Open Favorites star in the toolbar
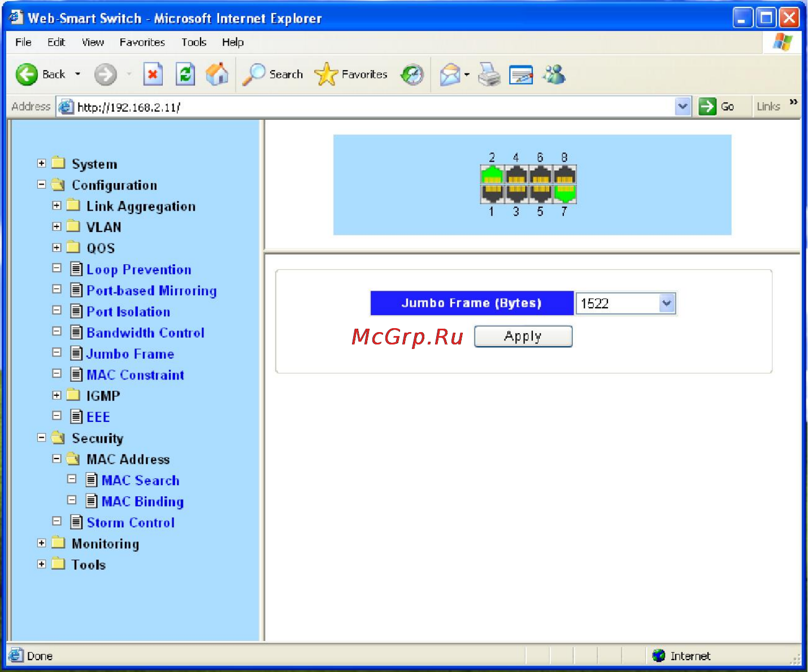Image resolution: width=808 pixels, height=672 pixels. click(351, 75)
